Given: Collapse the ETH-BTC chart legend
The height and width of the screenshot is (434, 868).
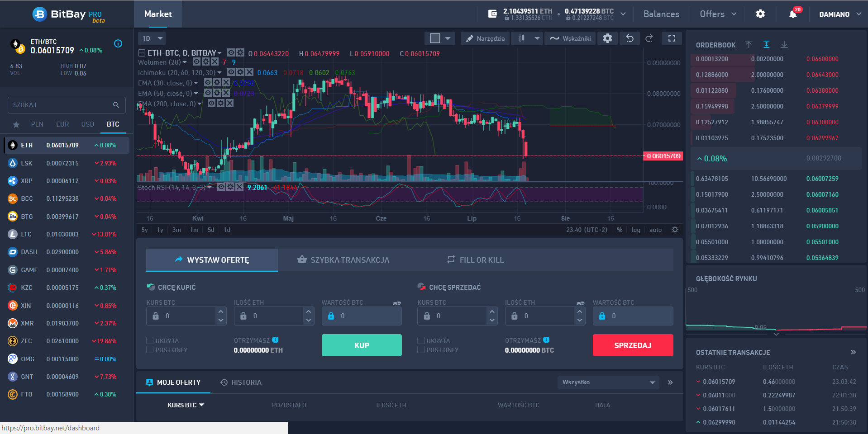Looking at the screenshot, I should pos(142,53).
